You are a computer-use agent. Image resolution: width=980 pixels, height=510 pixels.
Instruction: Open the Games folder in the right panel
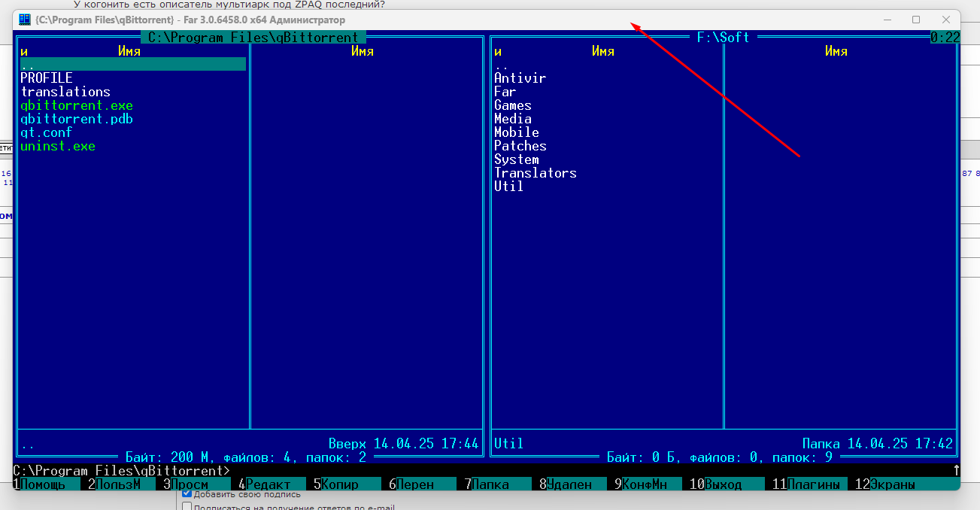click(x=513, y=105)
